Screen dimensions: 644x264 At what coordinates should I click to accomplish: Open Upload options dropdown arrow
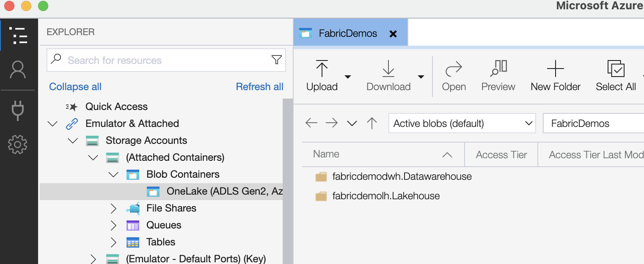click(348, 77)
